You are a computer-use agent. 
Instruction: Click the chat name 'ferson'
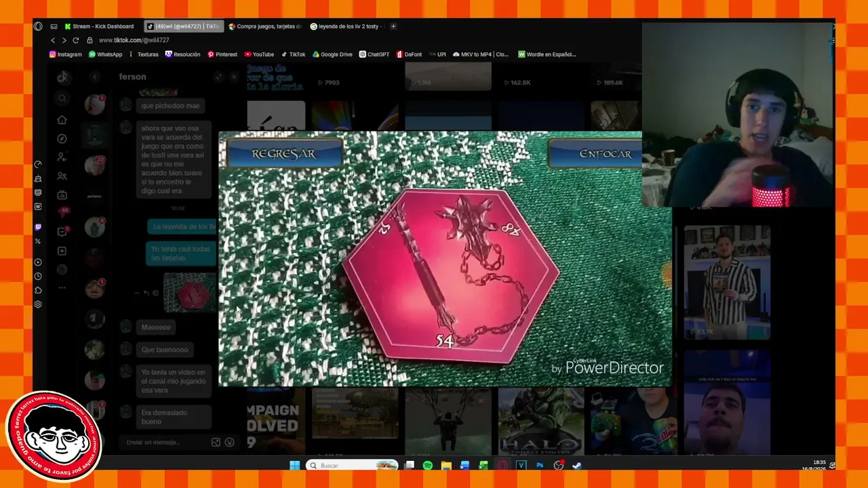133,77
